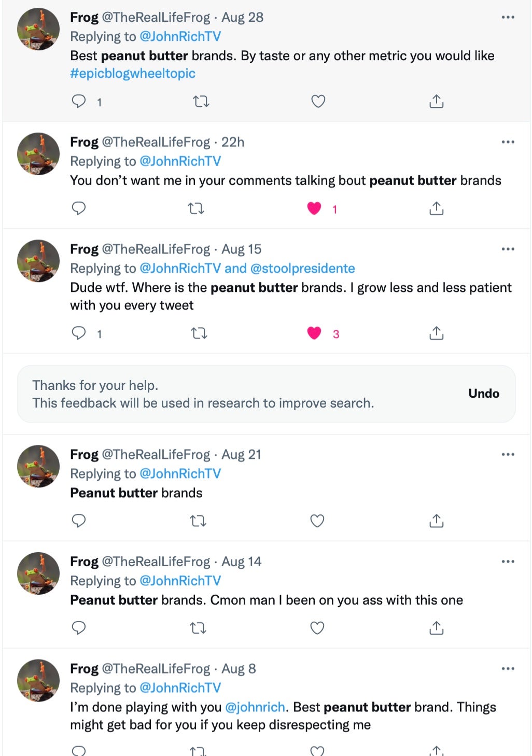Undo the search feedback

[x=483, y=394]
